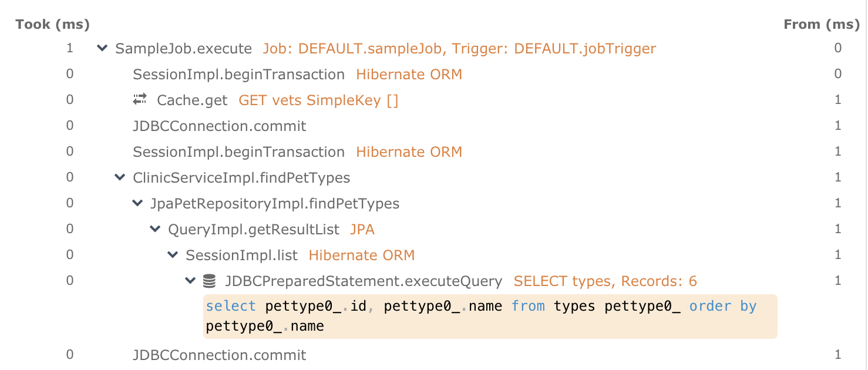Collapse the ClinicServiceImpl.findPetTypes node
The height and width of the screenshot is (370, 868).
[120, 177]
